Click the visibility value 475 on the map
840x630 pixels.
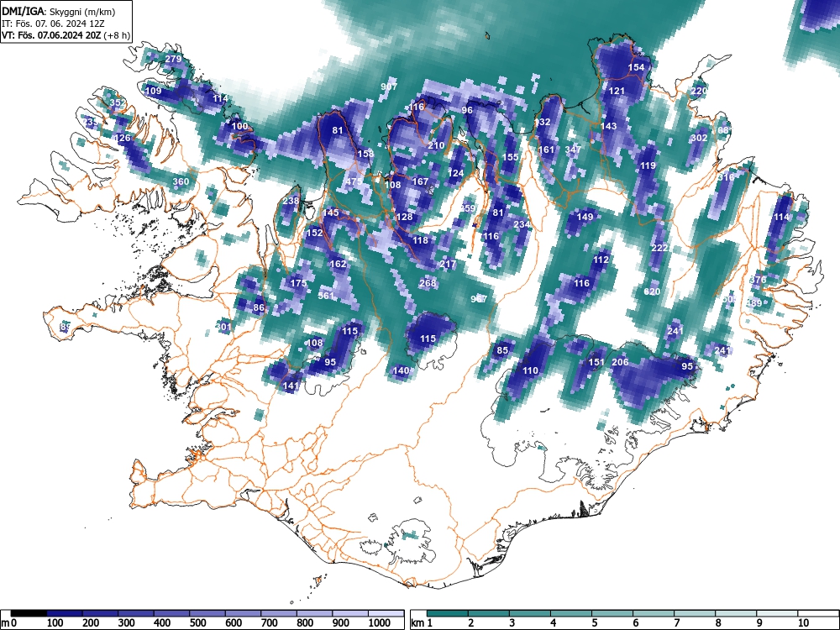coord(354,181)
